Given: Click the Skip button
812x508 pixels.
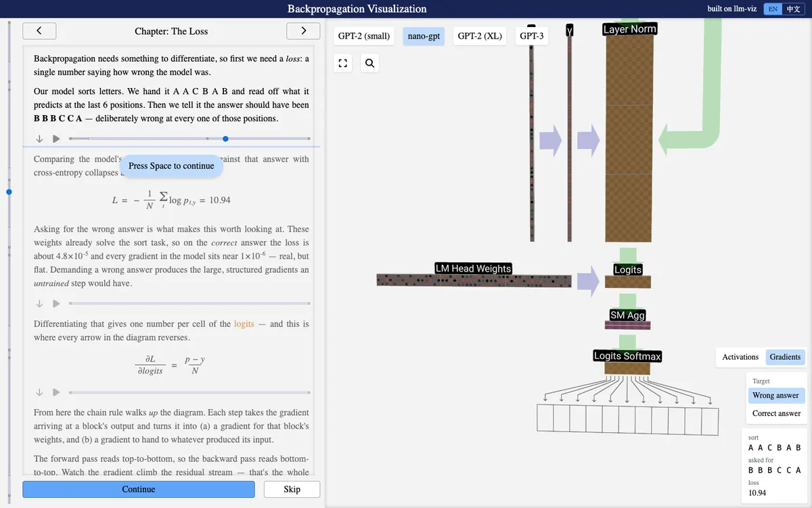Looking at the screenshot, I should click(x=292, y=489).
